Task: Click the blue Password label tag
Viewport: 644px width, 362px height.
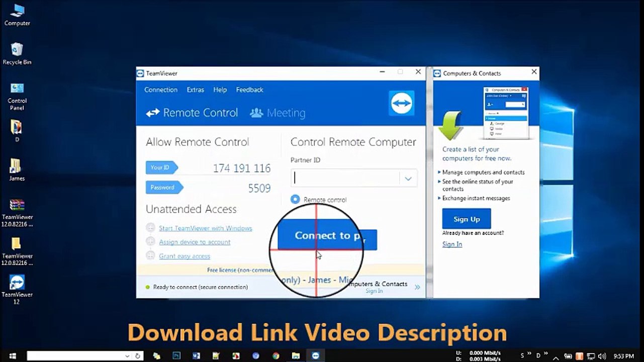Action: click(x=164, y=188)
